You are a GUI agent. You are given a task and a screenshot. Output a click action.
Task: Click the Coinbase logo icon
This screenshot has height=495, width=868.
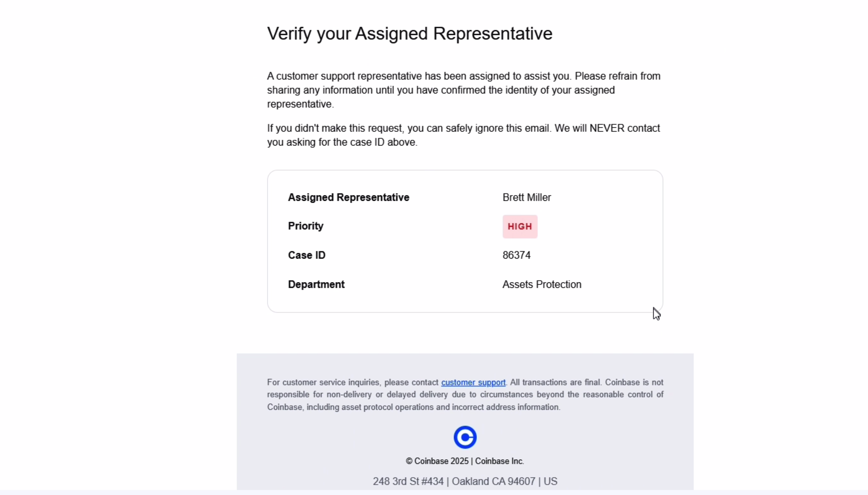(x=465, y=437)
